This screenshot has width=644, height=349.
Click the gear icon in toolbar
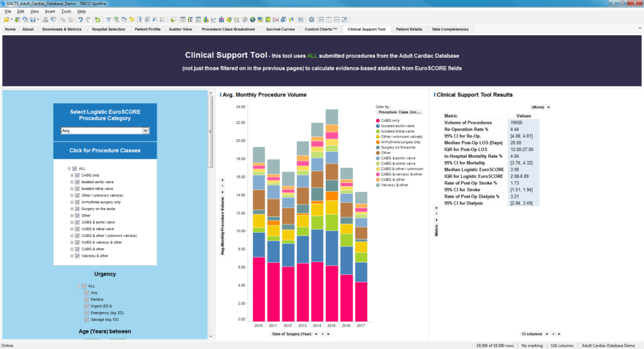(x=311, y=19)
